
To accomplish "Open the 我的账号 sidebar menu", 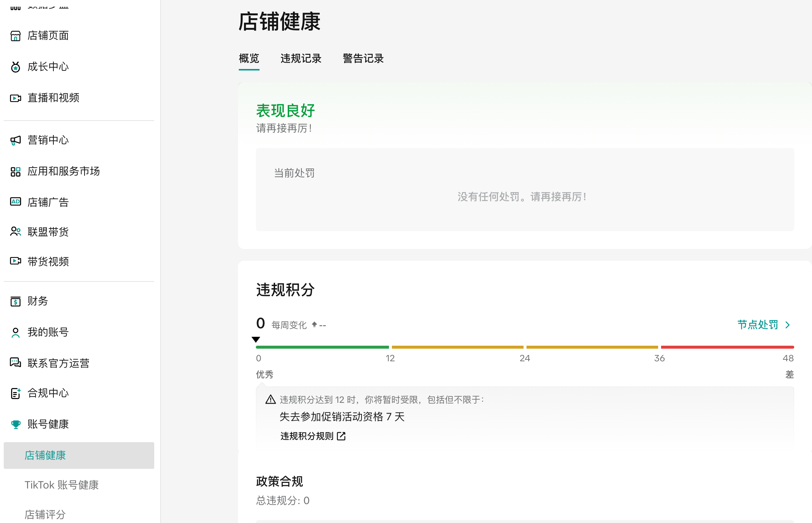I will coord(48,332).
